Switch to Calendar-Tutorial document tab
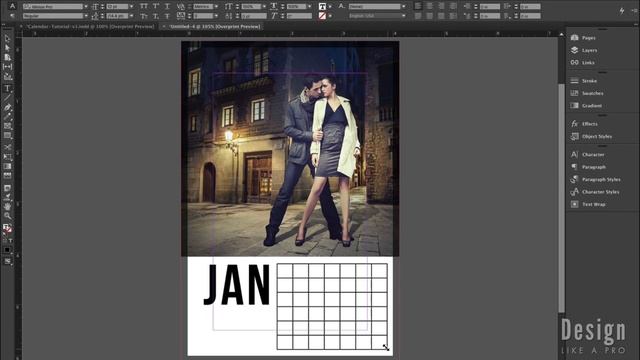The image size is (640, 360). click(90, 27)
